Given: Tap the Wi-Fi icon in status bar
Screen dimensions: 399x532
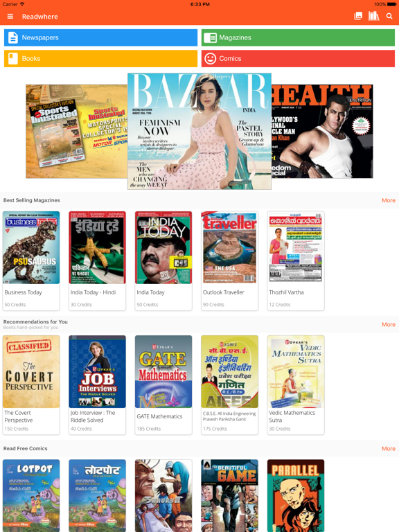Looking at the screenshot, I should coord(22,4).
